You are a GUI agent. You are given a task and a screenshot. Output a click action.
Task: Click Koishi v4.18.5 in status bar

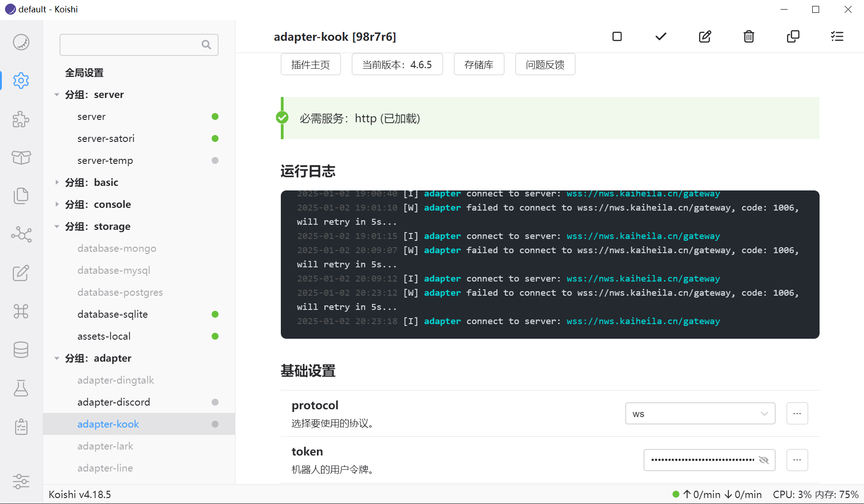coord(80,494)
